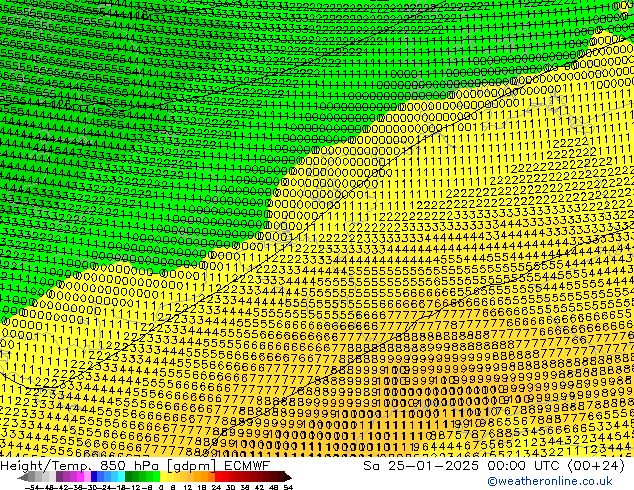Click the '24' legend scale value

tap(216, 487)
